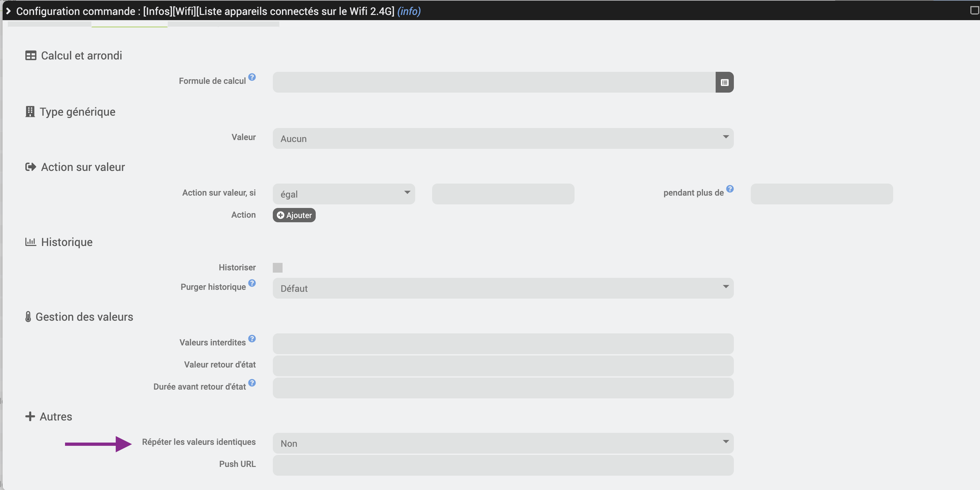Click the Valeur retour d'état field

coord(503,366)
